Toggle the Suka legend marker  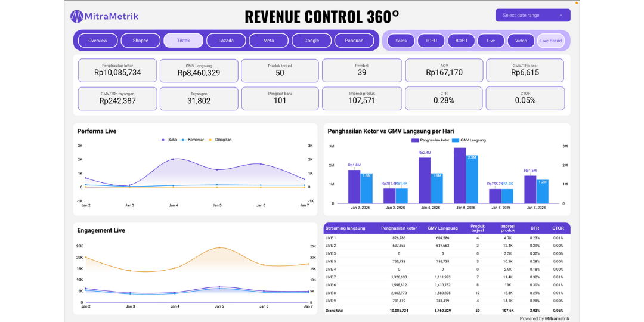point(163,140)
